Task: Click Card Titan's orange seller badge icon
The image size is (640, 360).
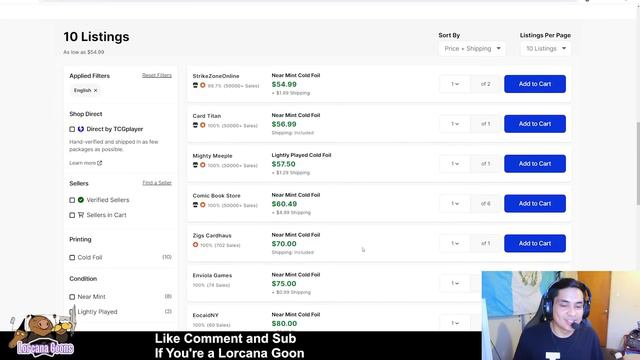Action: (x=202, y=125)
